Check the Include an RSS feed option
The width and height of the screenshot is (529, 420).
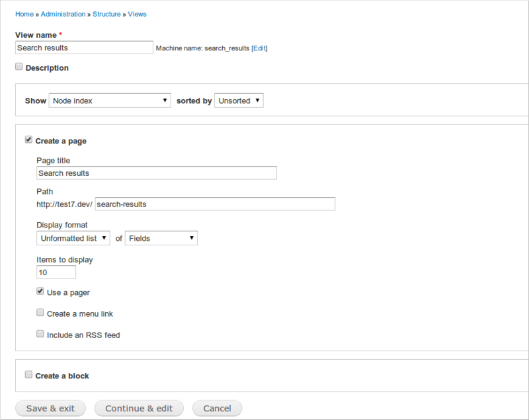(40, 334)
